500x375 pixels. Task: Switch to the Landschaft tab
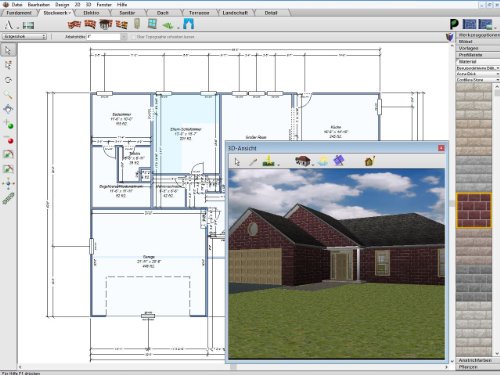pyautogui.click(x=235, y=13)
